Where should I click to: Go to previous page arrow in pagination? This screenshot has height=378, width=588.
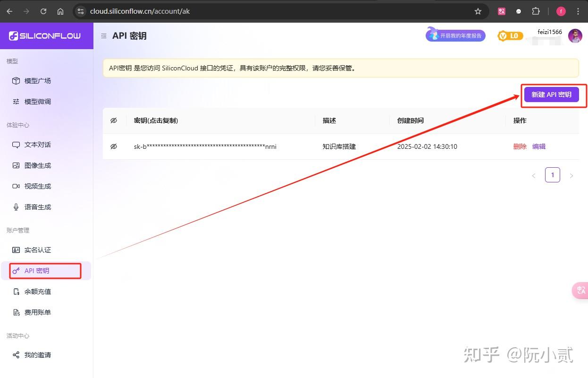pyautogui.click(x=534, y=176)
